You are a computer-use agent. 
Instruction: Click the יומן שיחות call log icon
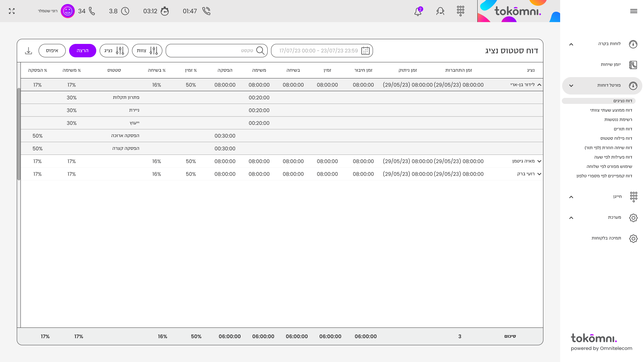click(x=633, y=65)
